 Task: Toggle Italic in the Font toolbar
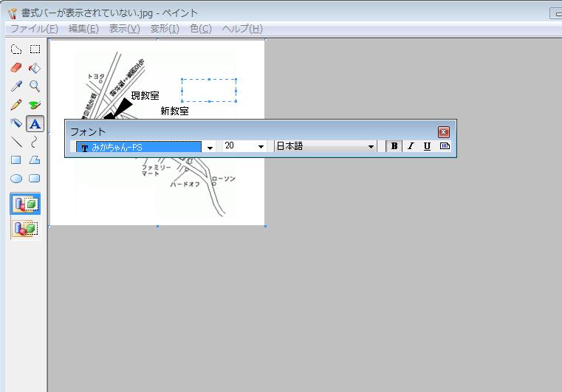pos(411,146)
